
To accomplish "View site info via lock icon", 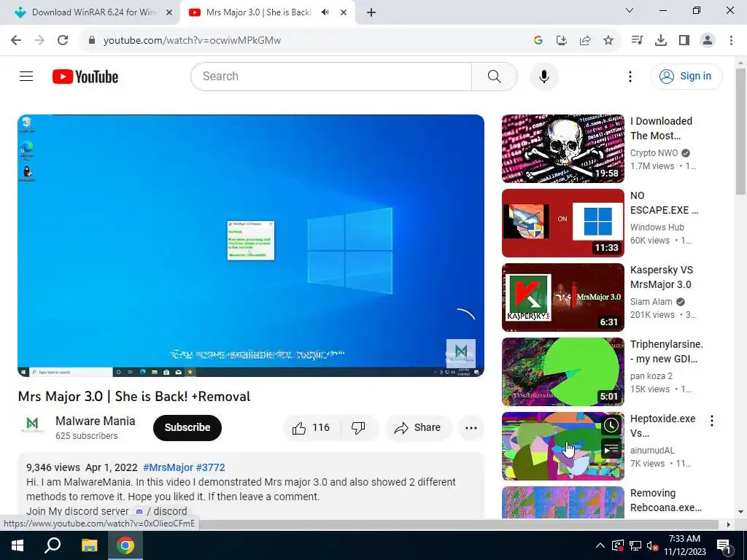I will pos(92,40).
